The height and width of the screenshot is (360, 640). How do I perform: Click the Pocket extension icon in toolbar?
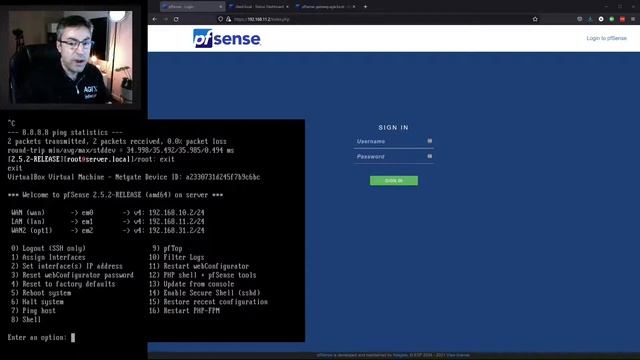[x=580, y=19]
